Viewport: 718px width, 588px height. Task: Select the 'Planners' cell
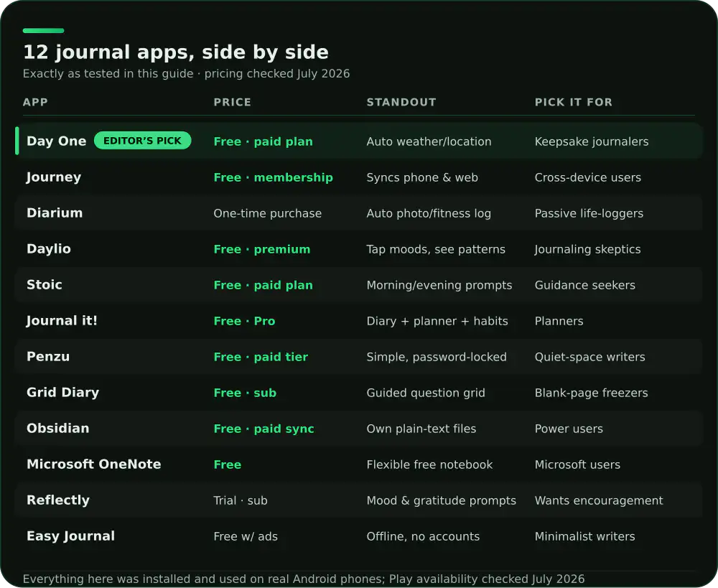(x=559, y=321)
